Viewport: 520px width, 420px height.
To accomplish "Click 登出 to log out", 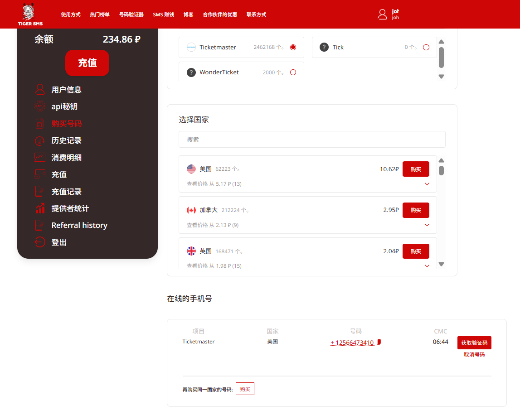I will tap(58, 242).
